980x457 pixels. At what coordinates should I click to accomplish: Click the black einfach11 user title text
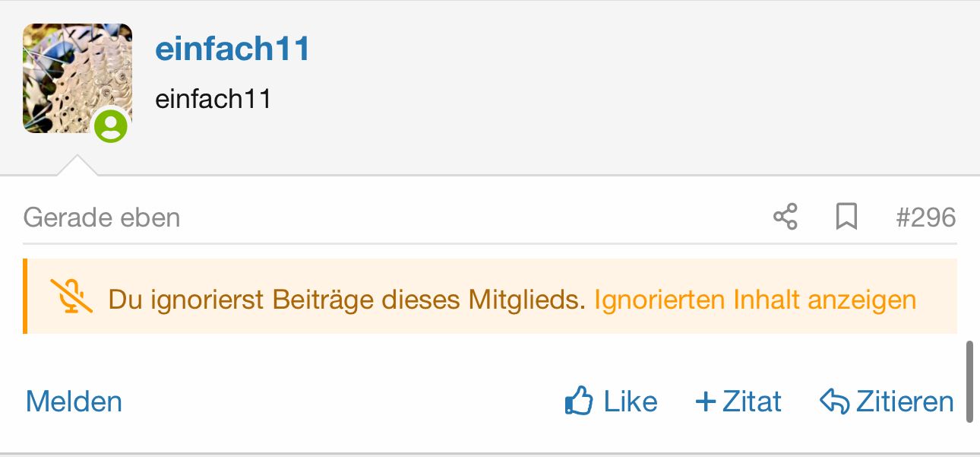[x=213, y=99]
